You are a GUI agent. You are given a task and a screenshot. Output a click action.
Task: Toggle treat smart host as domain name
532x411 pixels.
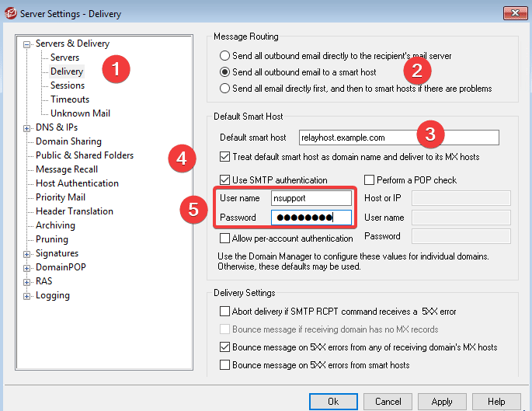coord(224,157)
